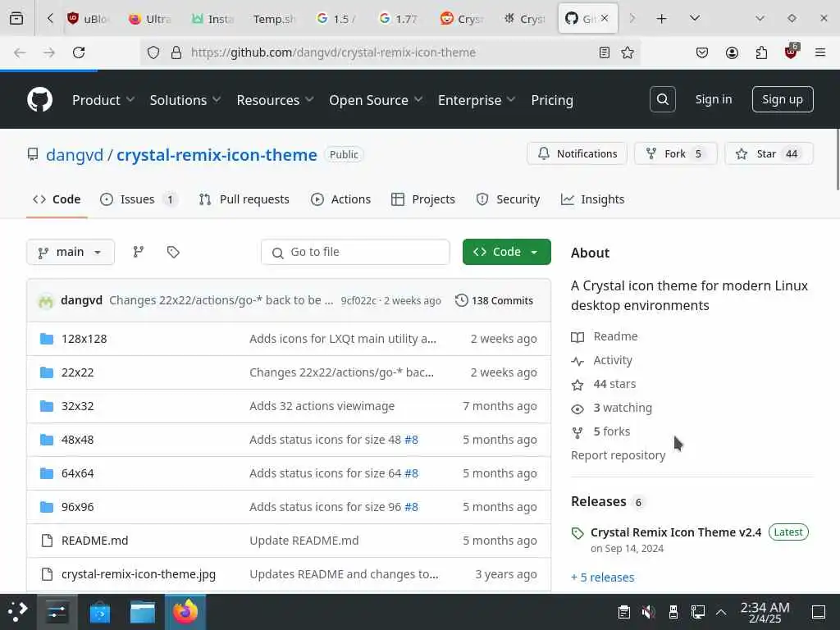The width and height of the screenshot is (840, 630).
Task: Open new tab with plus icon
Action: tap(662, 19)
